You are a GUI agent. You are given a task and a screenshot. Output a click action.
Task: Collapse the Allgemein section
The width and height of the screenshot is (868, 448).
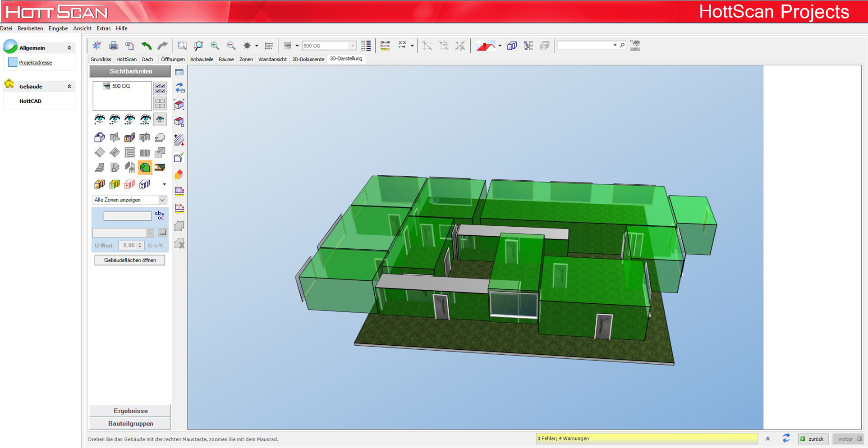click(69, 48)
